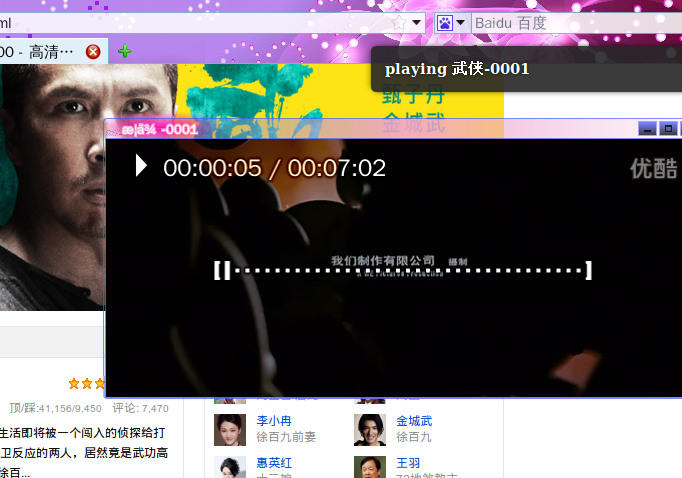Click the playing 武侠-0001 notification popup
Viewport: 682px width, 478px height.
(526, 69)
